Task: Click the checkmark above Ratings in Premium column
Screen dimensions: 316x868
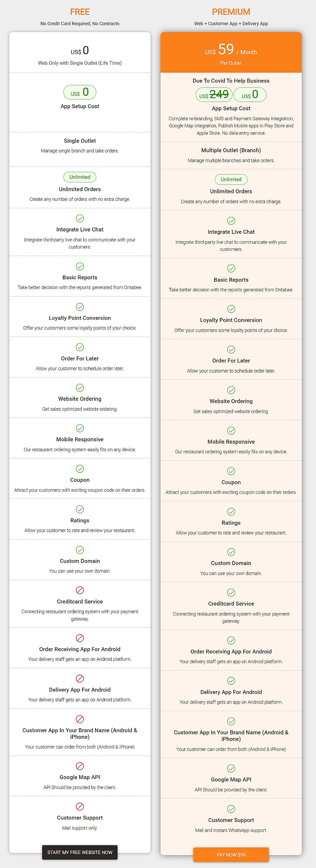Action: (x=231, y=512)
